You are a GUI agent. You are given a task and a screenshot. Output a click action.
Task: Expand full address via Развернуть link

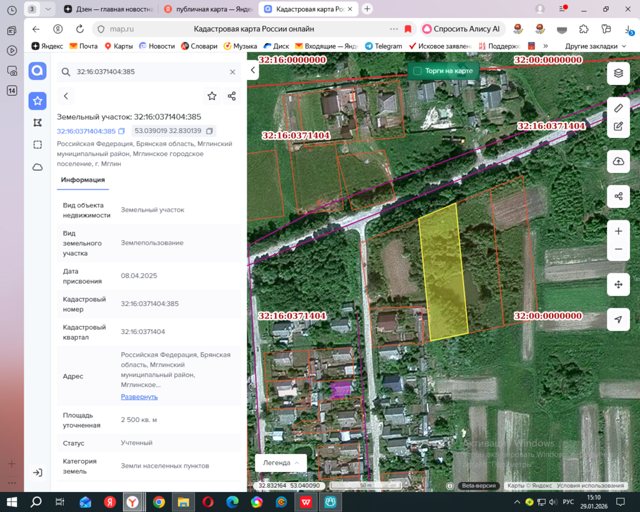pos(139,397)
